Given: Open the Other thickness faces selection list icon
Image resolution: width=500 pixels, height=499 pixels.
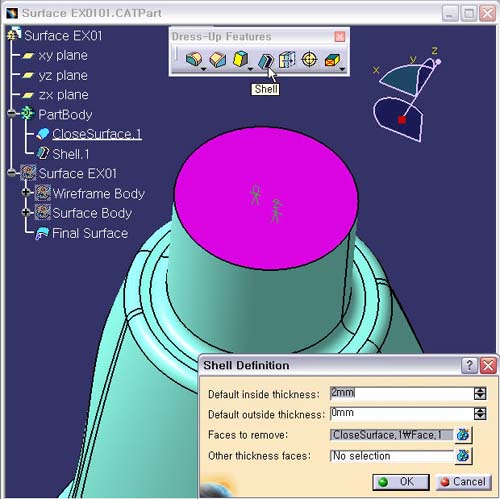Looking at the screenshot, I should [x=463, y=456].
